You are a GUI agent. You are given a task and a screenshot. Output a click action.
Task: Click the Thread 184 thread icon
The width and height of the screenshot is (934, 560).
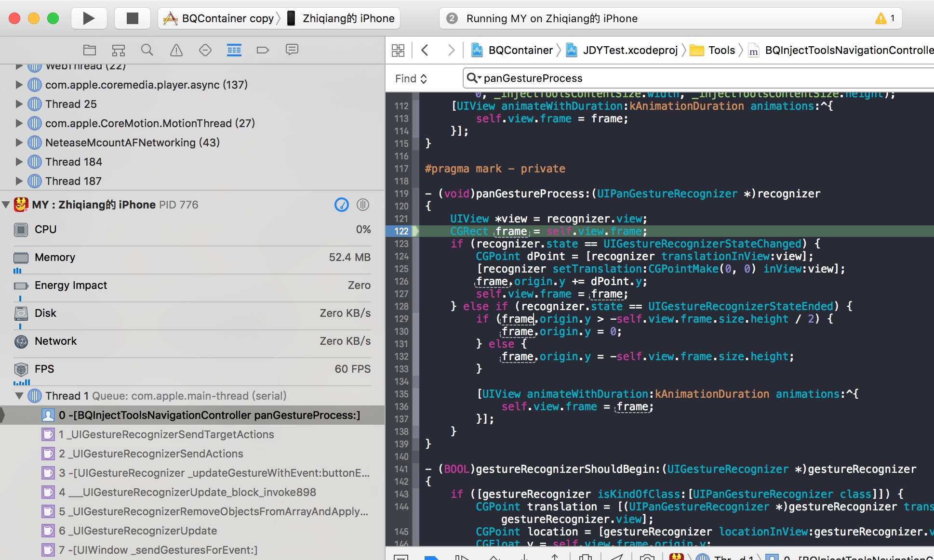(x=34, y=162)
